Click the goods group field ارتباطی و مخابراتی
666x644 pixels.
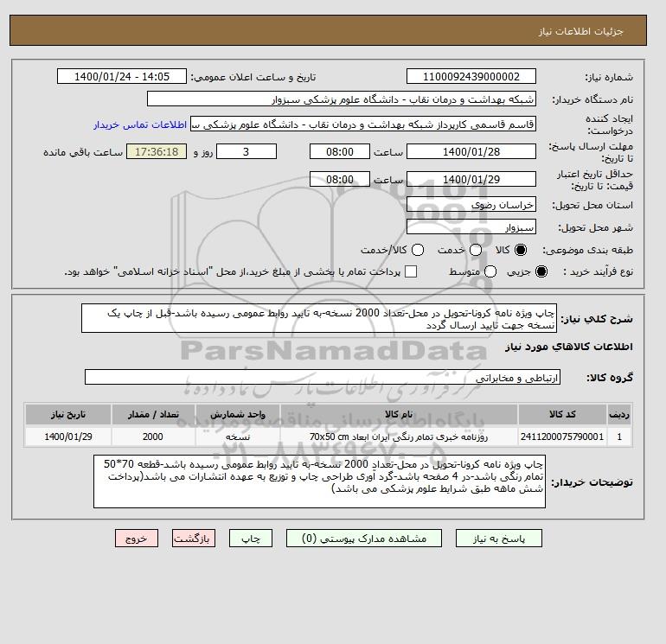323,377
